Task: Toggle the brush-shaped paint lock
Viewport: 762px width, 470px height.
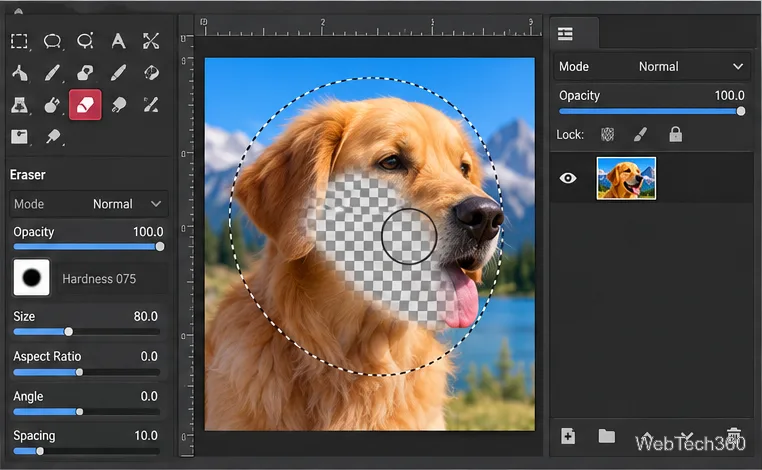Action: pyautogui.click(x=641, y=135)
